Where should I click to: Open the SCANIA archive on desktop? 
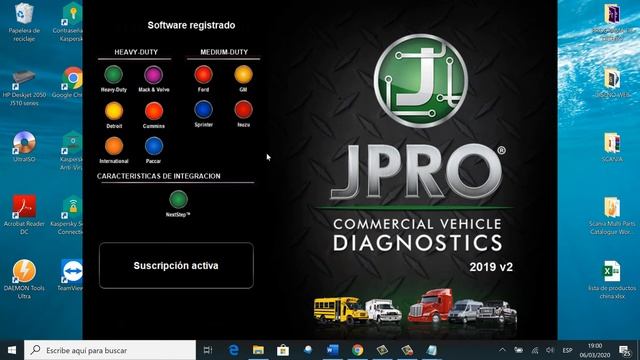(612, 147)
